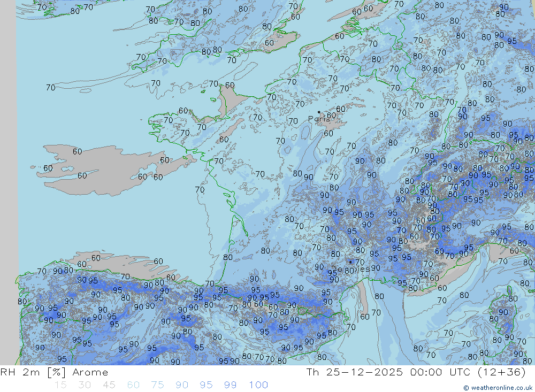The width and height of the screenshot is (535, 392).
Task: Click legend value 15
Action: [60, 385]
